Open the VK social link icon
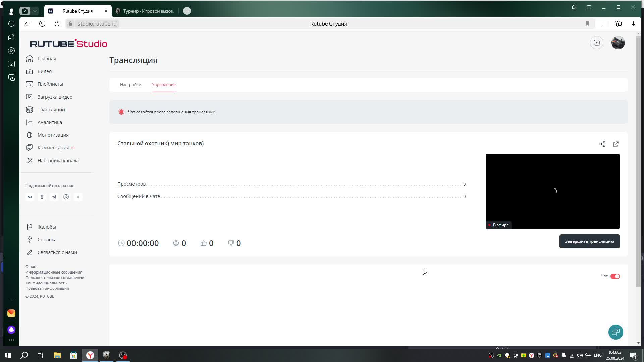644x362 pixels. coord(30,197)
